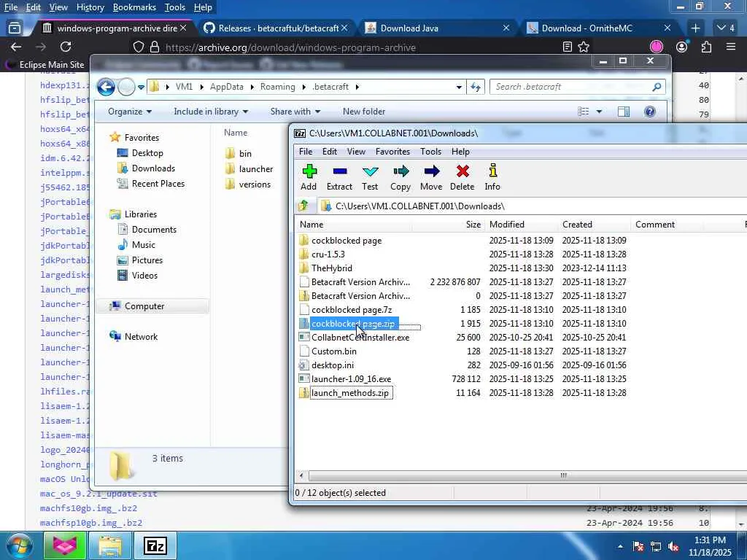Open machfsp10gb.img_.bz2 link
This screenshot has width=747, height=560.
tap(91, 523)
